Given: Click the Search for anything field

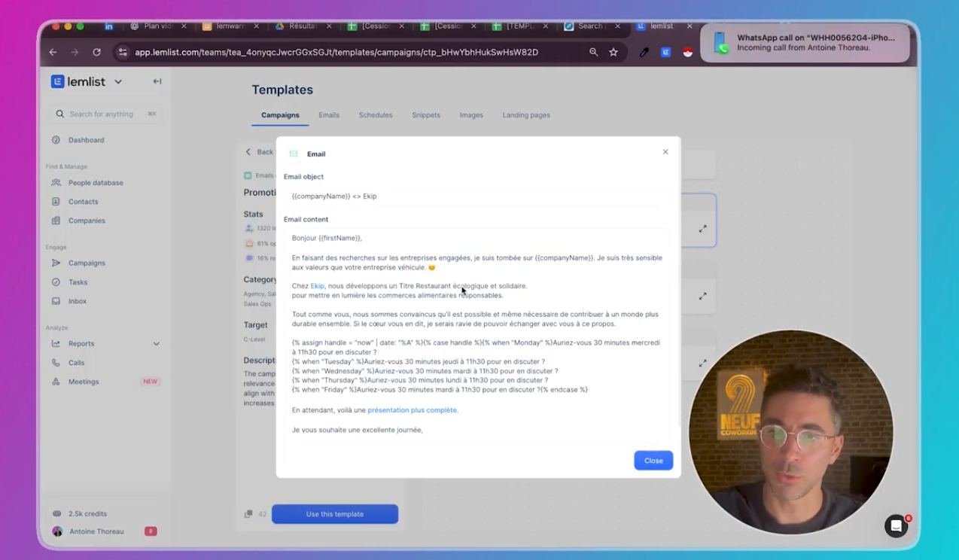Looking at the screenshot, I should click(106, 114).
